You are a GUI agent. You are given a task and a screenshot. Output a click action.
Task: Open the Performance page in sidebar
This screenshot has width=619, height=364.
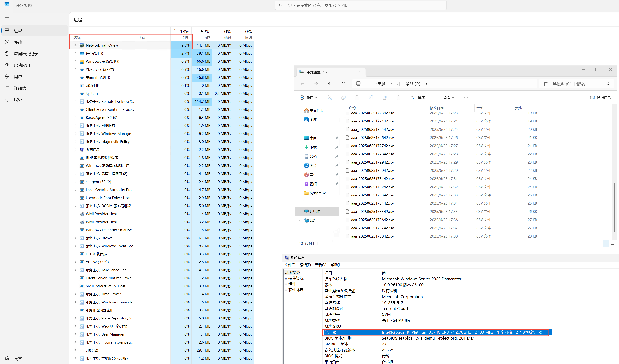coord(18,42)
